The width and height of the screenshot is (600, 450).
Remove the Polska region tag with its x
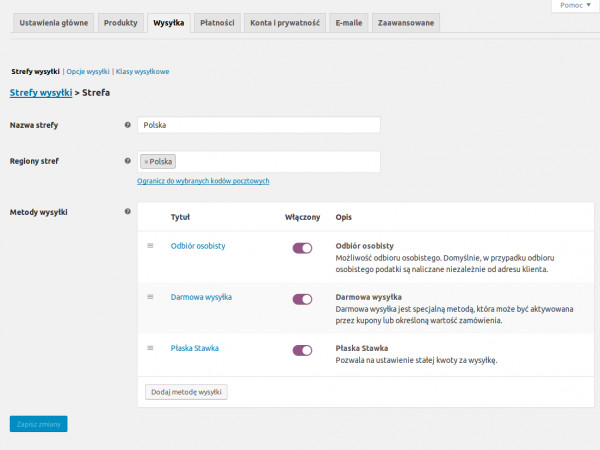coord(146,162)
